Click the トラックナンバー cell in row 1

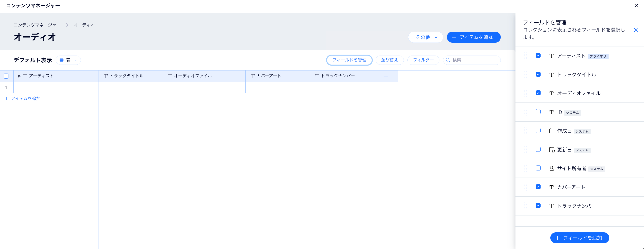click(342, 88)
